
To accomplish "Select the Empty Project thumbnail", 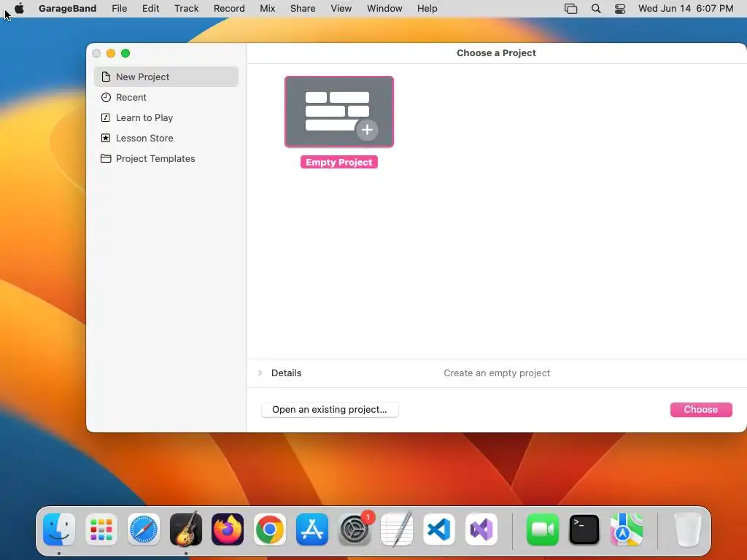I will point(338,112).
